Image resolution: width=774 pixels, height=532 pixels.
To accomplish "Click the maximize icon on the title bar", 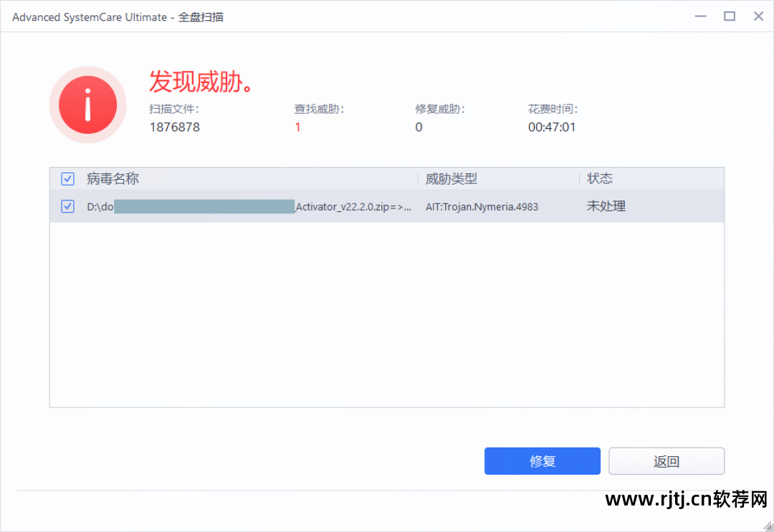I will click(730, 16).
